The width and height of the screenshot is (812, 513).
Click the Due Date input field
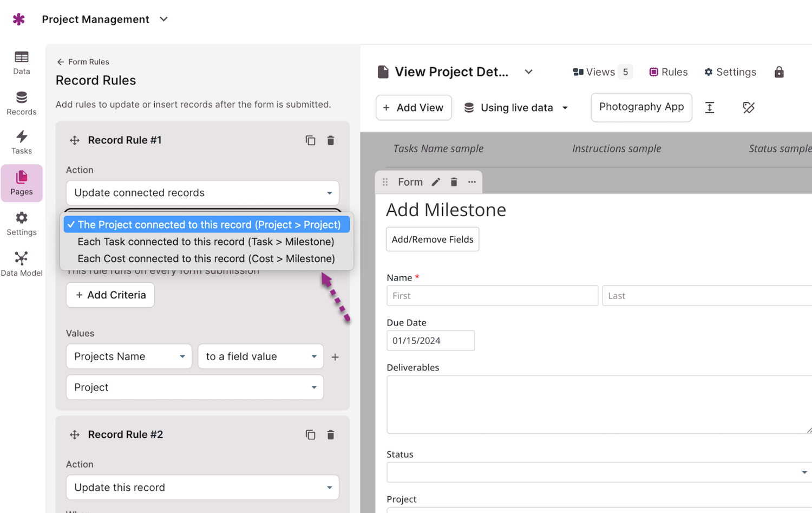[430, 341]
